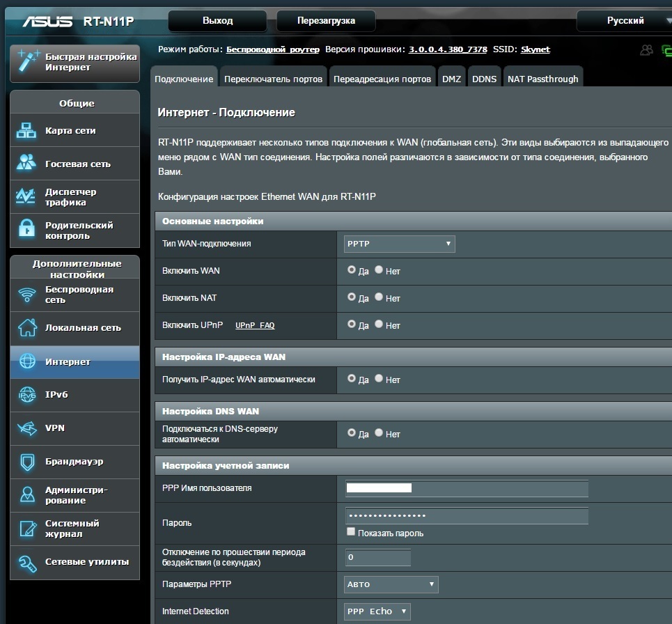672x624 pixels.
Task: Click the Quick Internet Setup wand icon
Action: tap(27, 61)
